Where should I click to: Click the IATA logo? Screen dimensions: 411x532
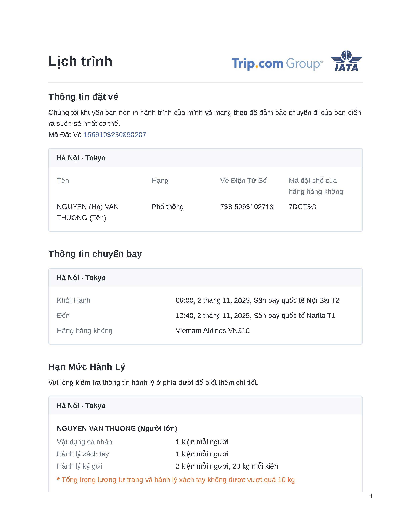coord(346,61)
